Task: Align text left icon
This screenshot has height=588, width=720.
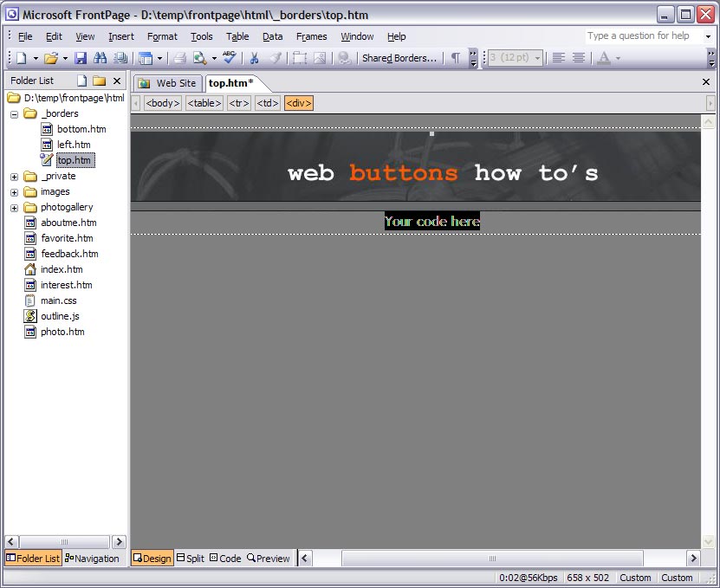Action: (558, 58)
